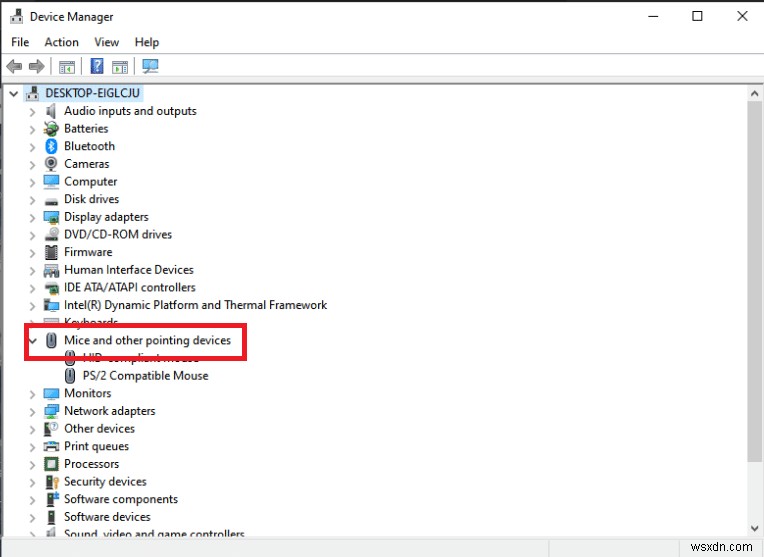Select the DESKTOP-EIGLCJU computer name
Viewport: 764px width, 557px height.
tap(93, 93)
